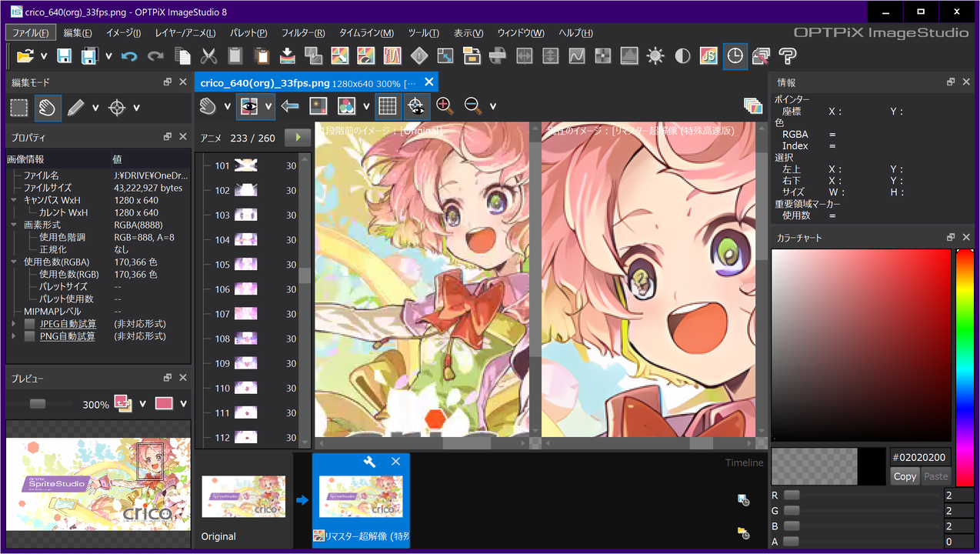This screenshot has height=554, width=980.
Task: Open the ウィンドウ(W) menu
Action: click(x=521, y=33)
